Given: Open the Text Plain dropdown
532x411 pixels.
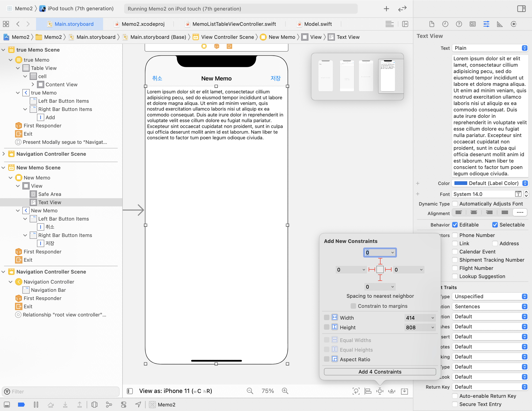Looking at the screenshot, I should [490, 48].
